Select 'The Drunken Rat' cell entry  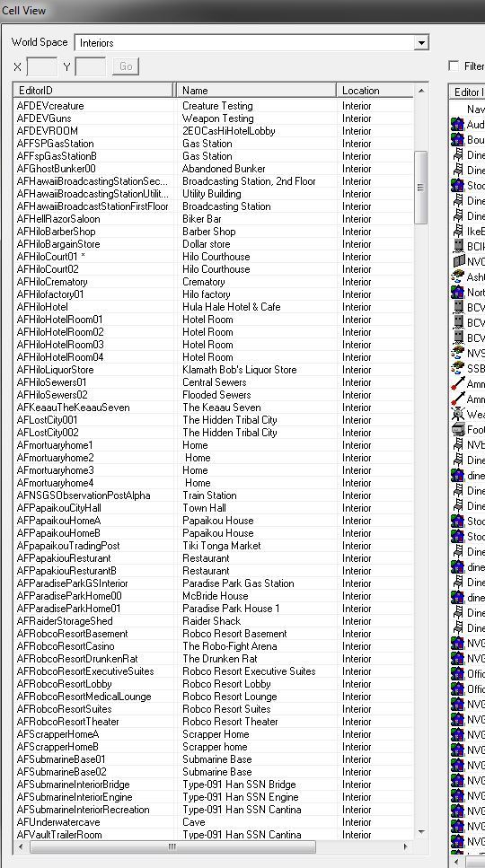[x=220, y=659]
